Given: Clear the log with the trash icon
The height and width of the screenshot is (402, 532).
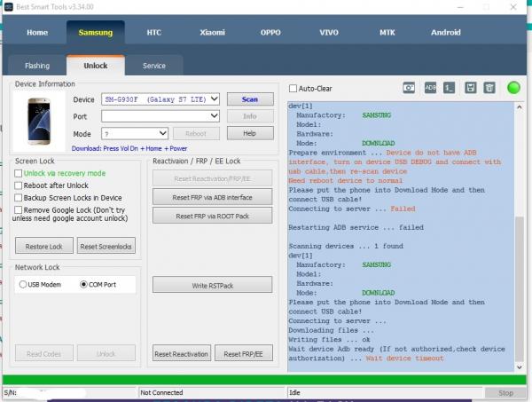Looking at the screenshot, I should pos(489,88).
